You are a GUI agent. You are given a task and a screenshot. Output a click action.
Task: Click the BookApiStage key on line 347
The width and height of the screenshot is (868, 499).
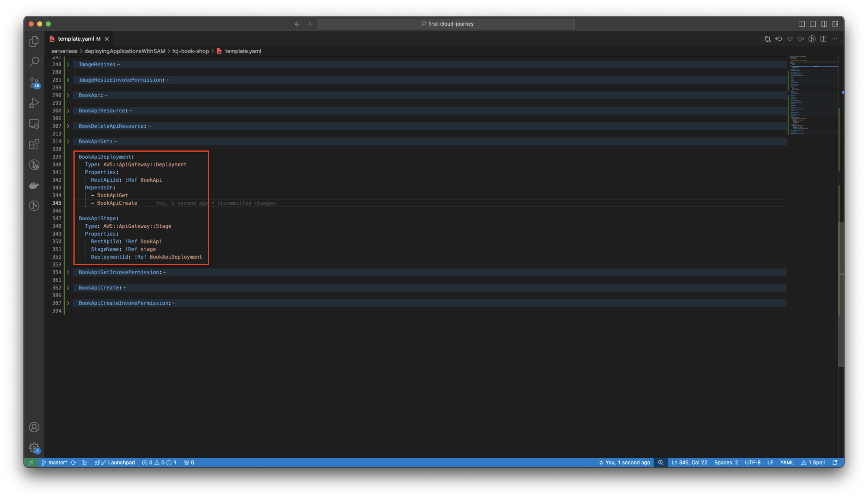pos(98,219)
